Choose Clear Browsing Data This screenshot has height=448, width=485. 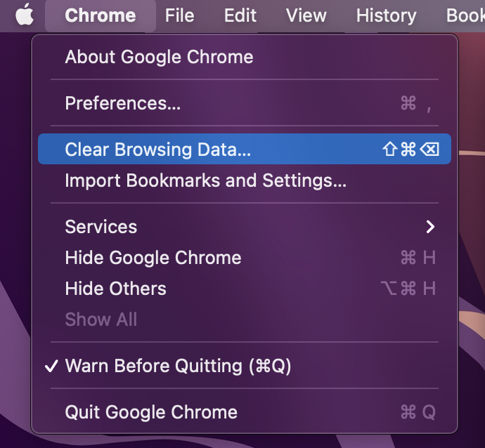tap(158, 150)
